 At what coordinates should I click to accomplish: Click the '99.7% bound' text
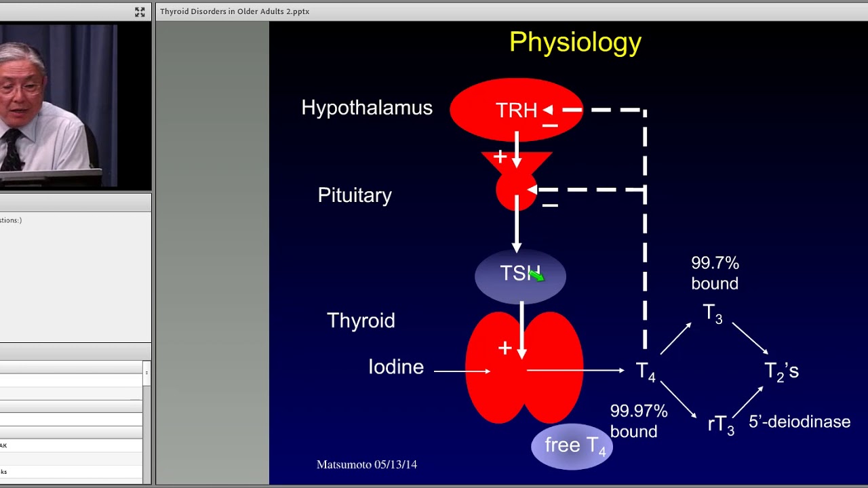coord(715,272)
